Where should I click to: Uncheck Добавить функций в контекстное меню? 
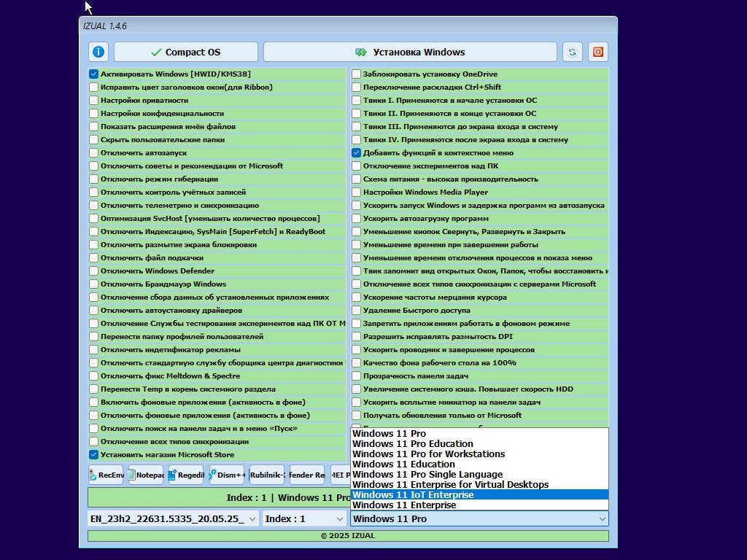(x=356, y=153)
